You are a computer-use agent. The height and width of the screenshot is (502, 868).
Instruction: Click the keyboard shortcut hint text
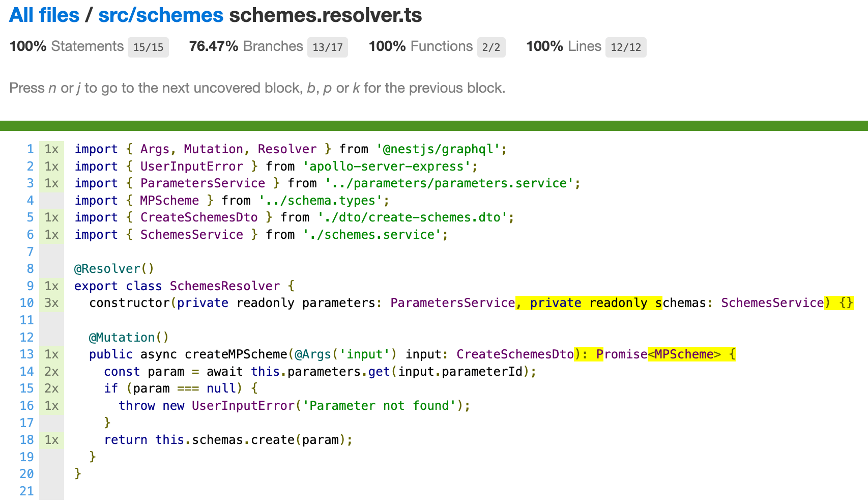click(257, 88)
